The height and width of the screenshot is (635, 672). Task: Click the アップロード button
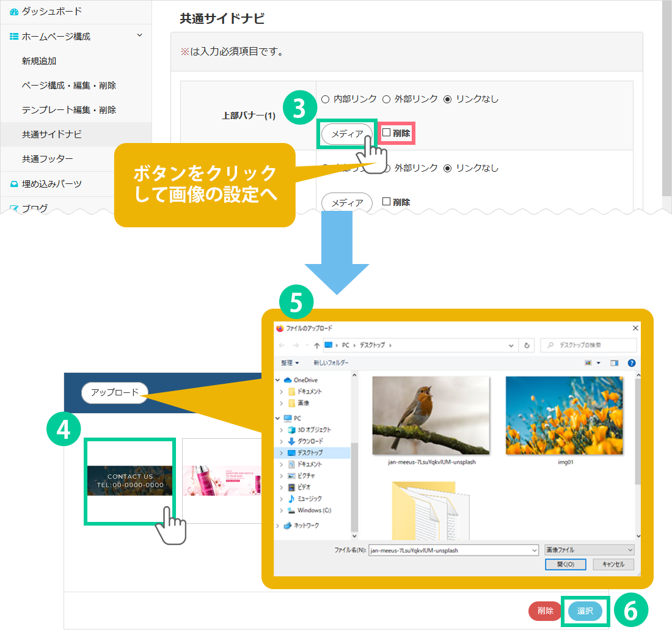(114, 392)
